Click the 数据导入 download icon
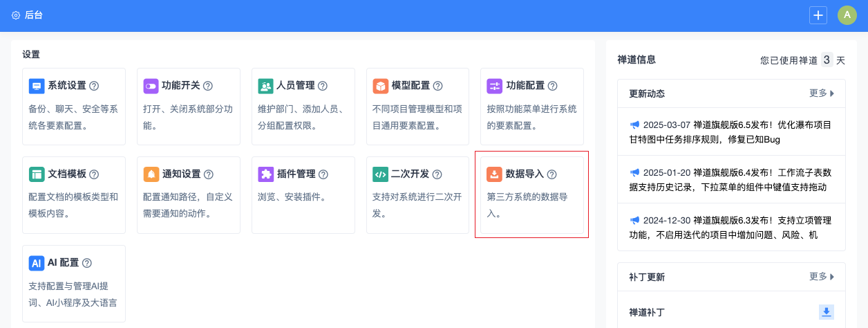 pos(495,174)
